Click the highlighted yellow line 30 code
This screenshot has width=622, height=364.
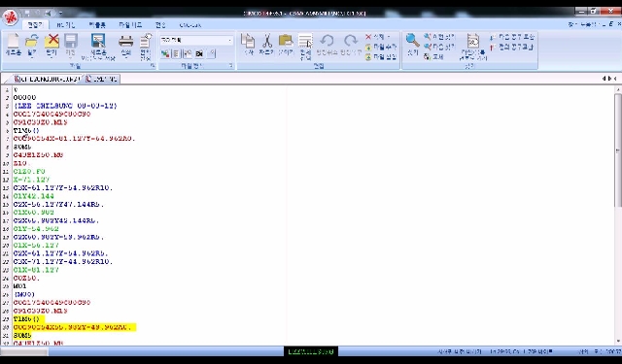pyautogui.click(x=75, y=327)
